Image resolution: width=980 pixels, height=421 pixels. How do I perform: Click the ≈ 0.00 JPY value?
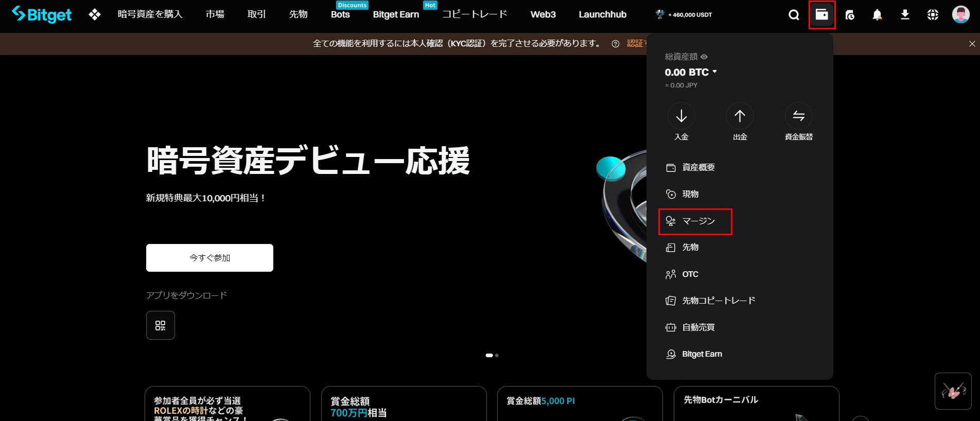[x=681, y=85]
